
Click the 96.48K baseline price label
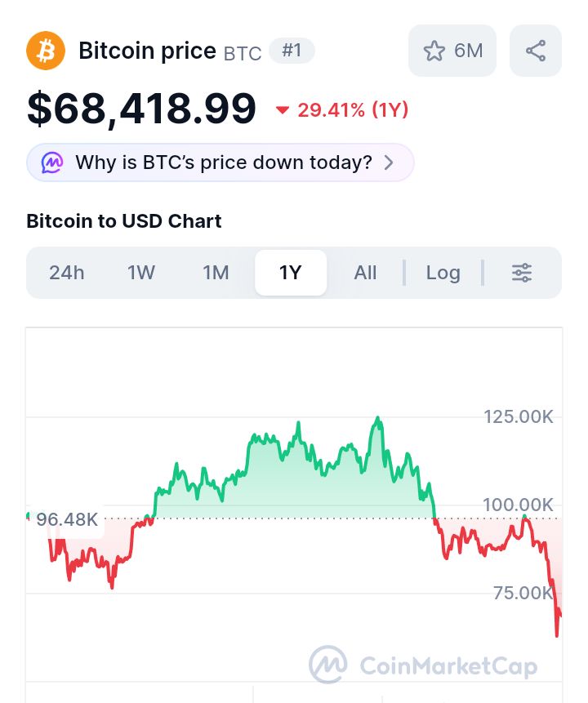click(x=67, y=519)
